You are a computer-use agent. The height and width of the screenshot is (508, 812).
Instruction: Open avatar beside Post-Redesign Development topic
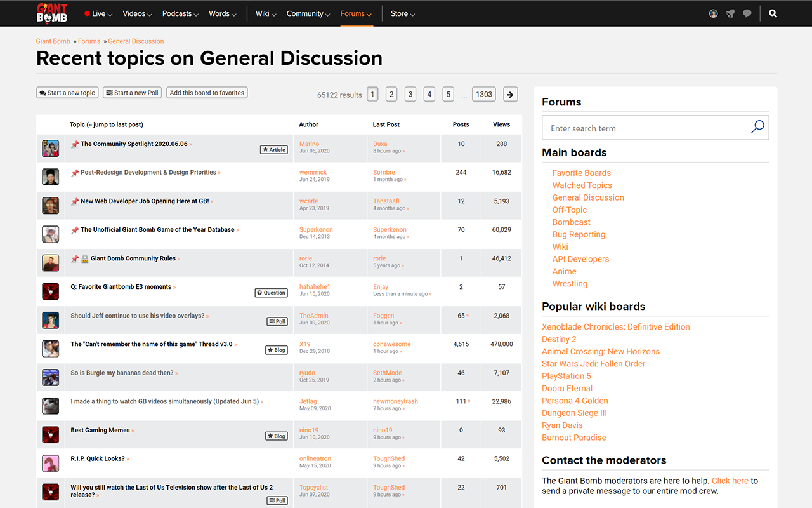click(51, 177)
